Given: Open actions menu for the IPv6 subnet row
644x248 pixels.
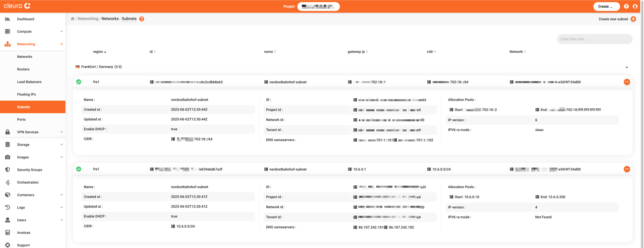Looking at the screenshot, I should pos(627,82).
